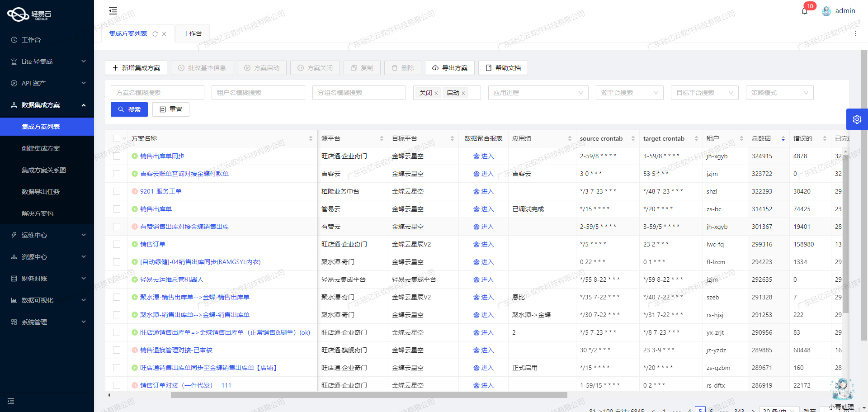This screenshot has height=412, width=868.
Task: Focus the 方案名模糊搜索 field
Action: 157,93
